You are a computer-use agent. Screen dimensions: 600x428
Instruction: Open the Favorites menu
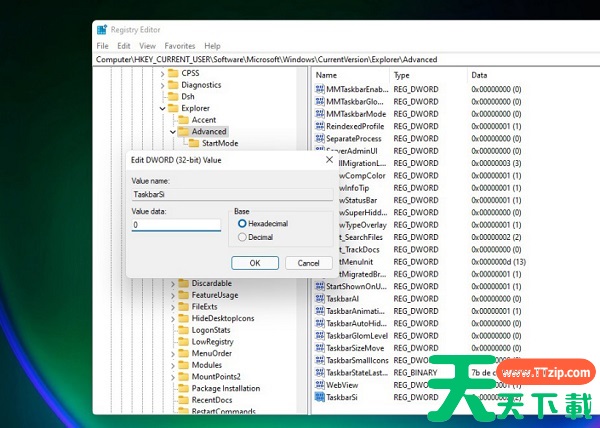[x=180, y=46]
